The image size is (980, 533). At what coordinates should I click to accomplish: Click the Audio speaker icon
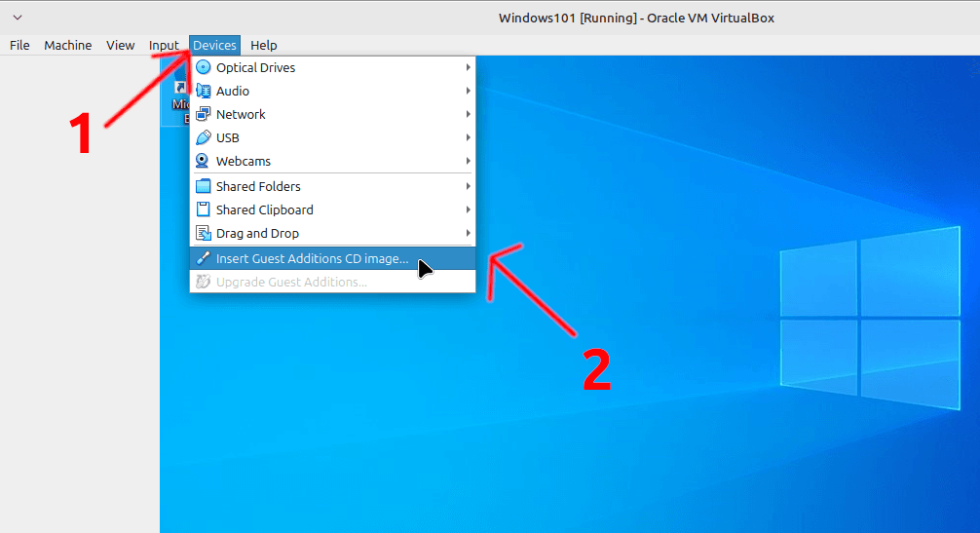coord(204,91)
